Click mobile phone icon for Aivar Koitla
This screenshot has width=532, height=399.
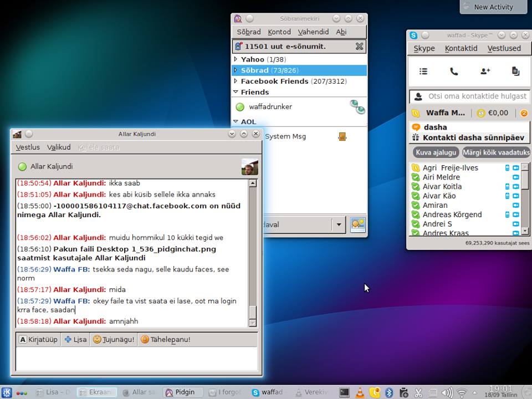click(507, 186)
